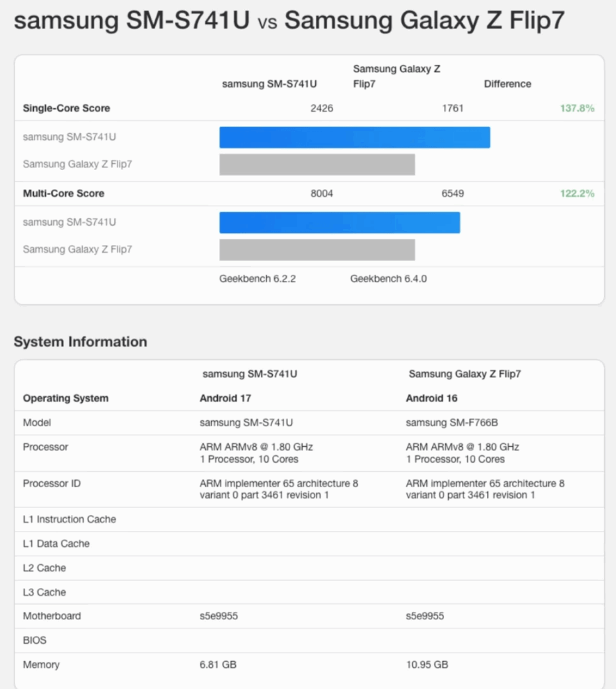This screenshot has height=689, width=616.
Task: Select the '10.95 GB' memory value
Action: (427, 664)
